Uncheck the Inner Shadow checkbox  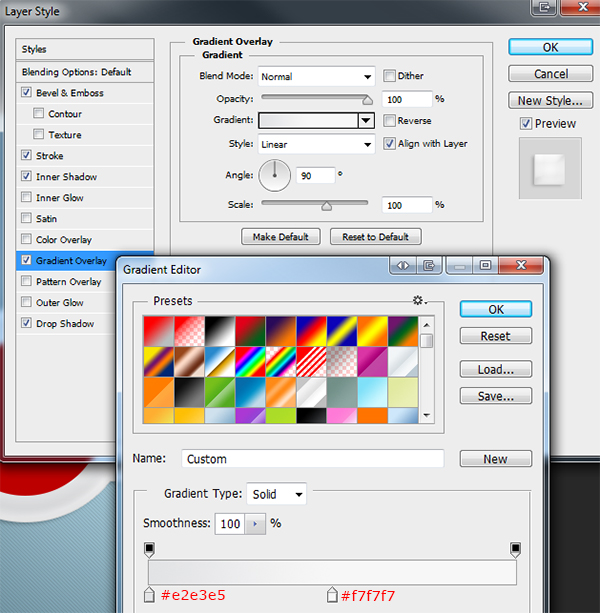[26, 176]
